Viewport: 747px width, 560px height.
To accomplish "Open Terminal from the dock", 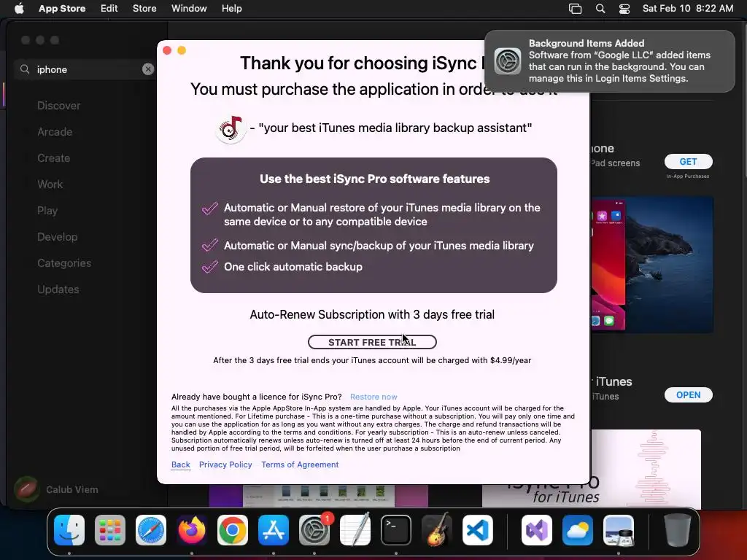I will 396,530.
